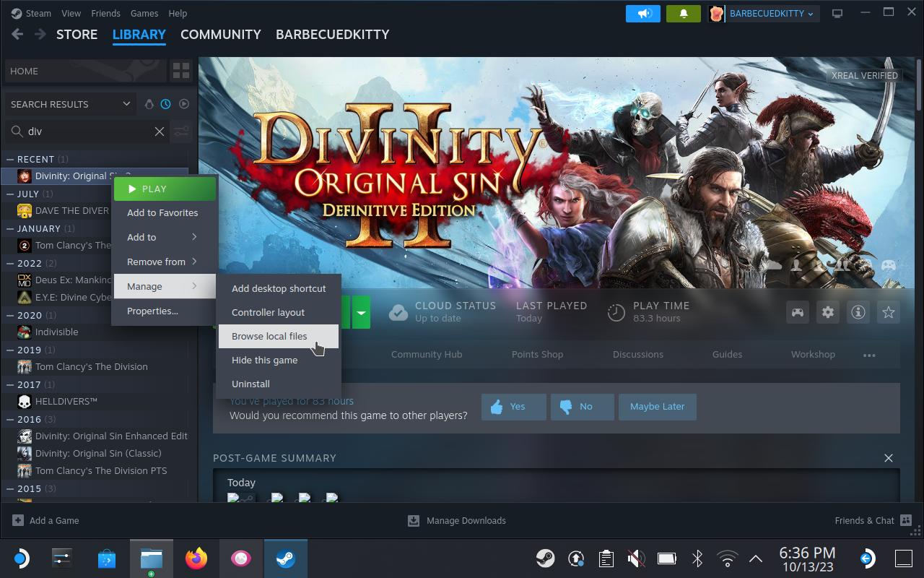The image size is (924, 578).
Task: Favorite the game with the star icon
Action: (888, 312)
